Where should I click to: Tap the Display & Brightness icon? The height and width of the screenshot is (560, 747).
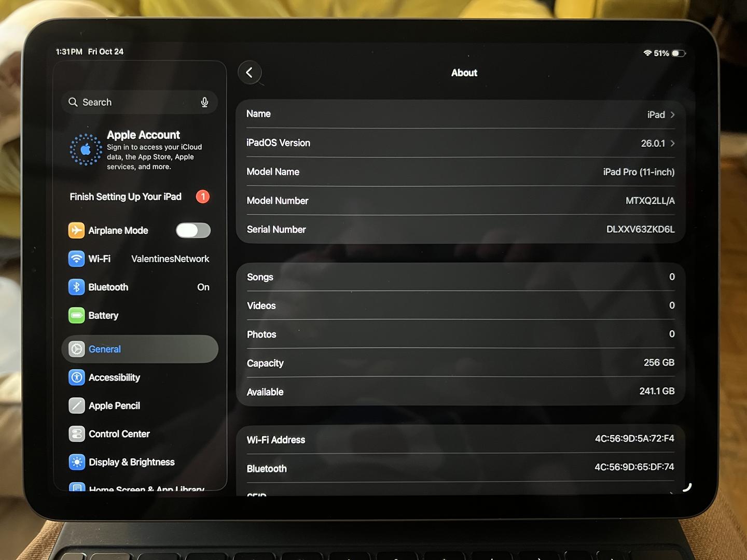(77, 462)
